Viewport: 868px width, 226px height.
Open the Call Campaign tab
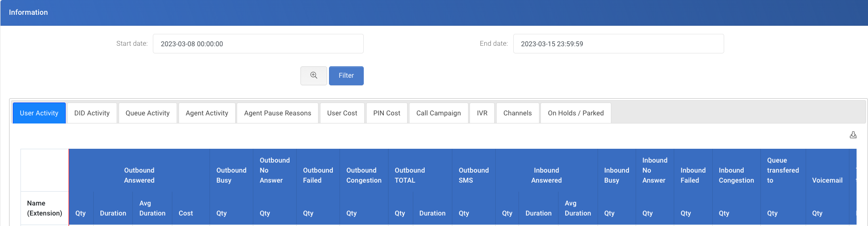click(x=439, y=113)
